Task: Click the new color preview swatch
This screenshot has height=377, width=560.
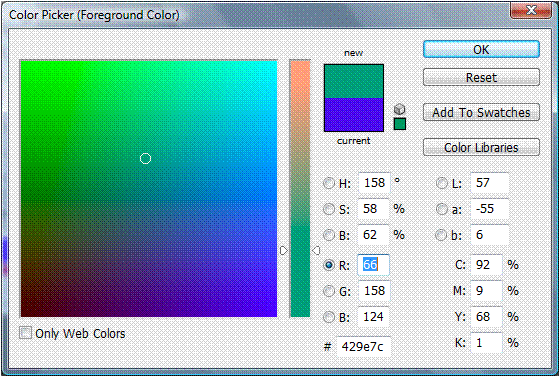Action: [x=354, y=81]
